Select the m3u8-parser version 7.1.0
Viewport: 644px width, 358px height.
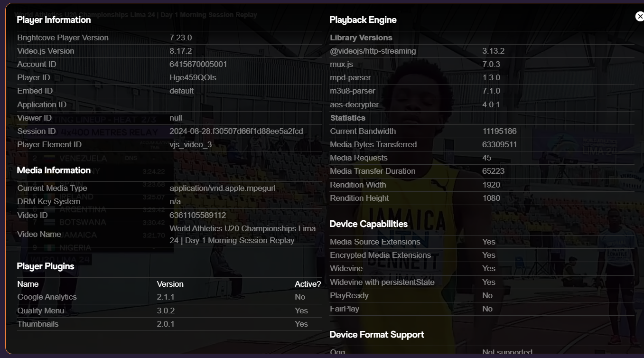click(x=491, y=91)
